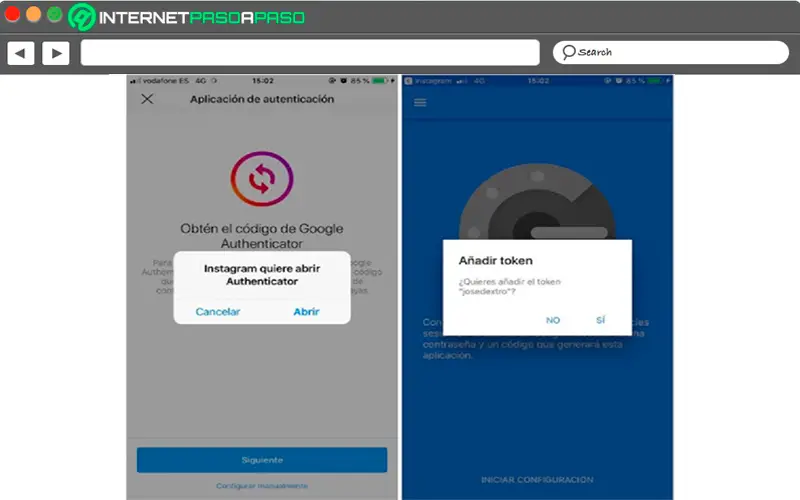
Task: Click the Añadir token dialog title
Action: click(x=495, y=261)
